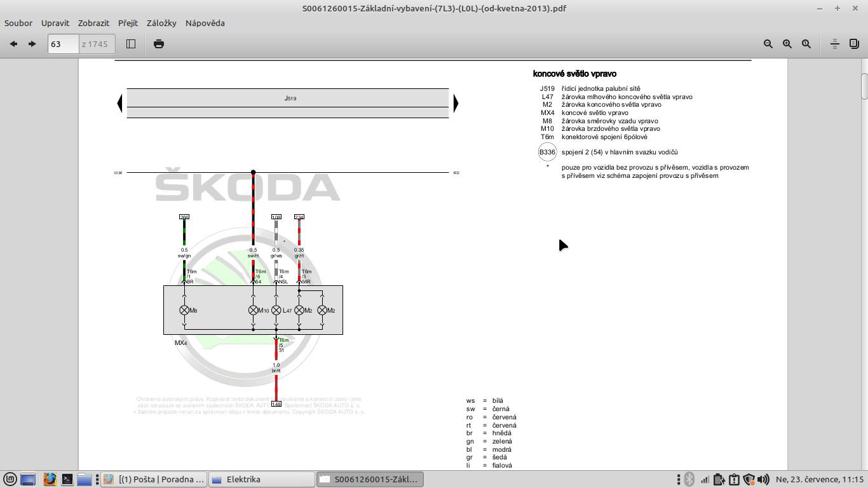
Task: Switch to the Pošta | Poradna taskbar window
Action: click(153, 479)
